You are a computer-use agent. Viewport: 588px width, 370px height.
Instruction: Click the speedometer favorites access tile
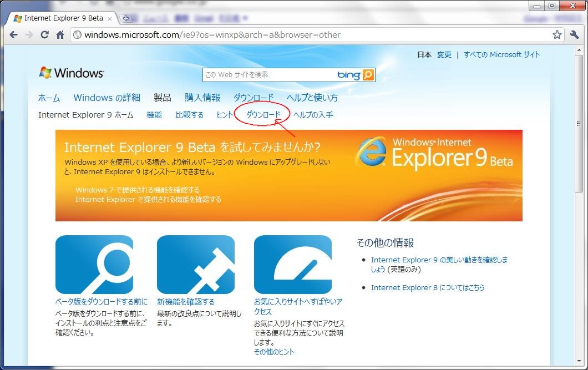293,265
